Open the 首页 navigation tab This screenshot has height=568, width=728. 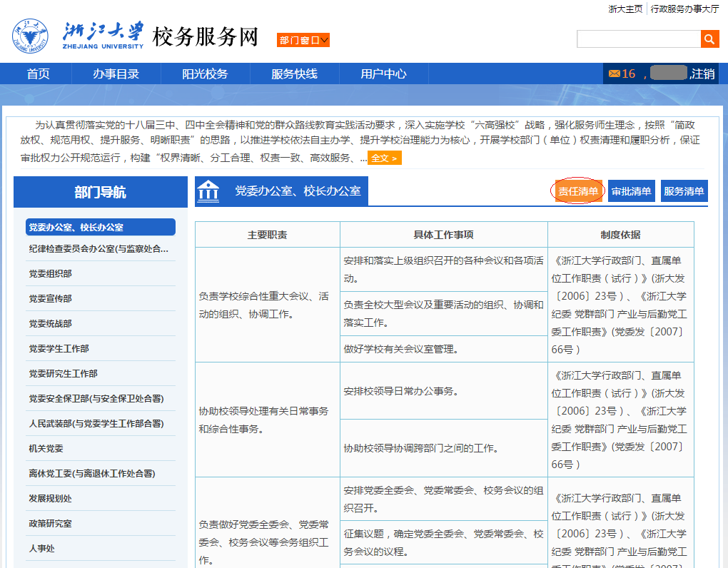(x=39, y=73)
